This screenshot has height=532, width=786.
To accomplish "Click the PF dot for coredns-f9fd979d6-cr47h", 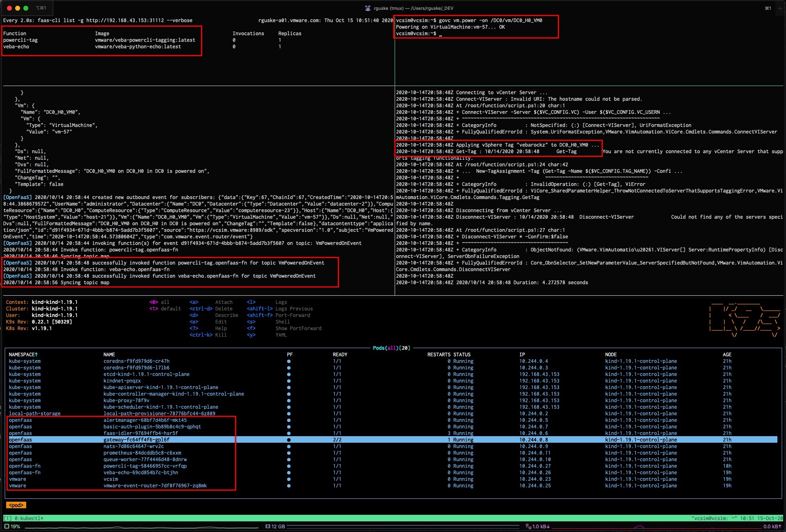I will click(x=289, y=361).
